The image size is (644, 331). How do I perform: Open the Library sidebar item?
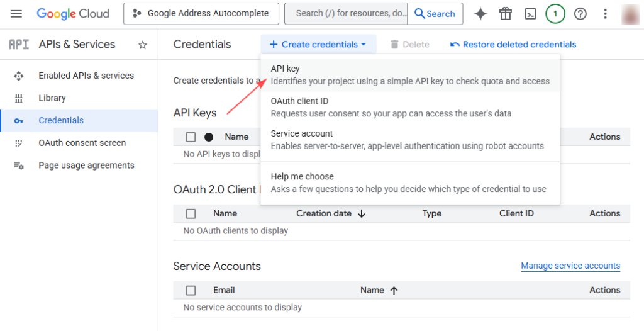pos(52,98)
